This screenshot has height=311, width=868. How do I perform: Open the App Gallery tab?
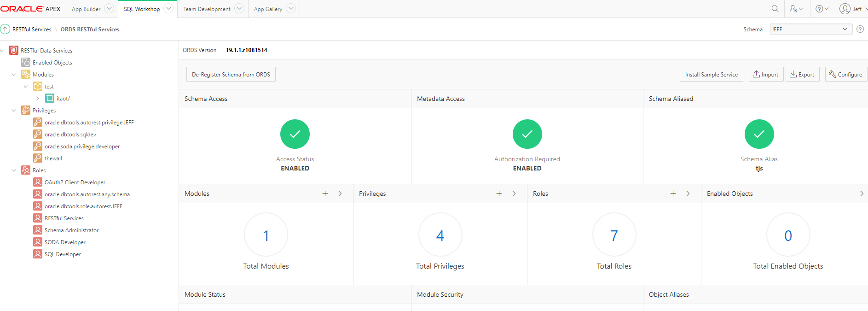(x=268, y=9)
